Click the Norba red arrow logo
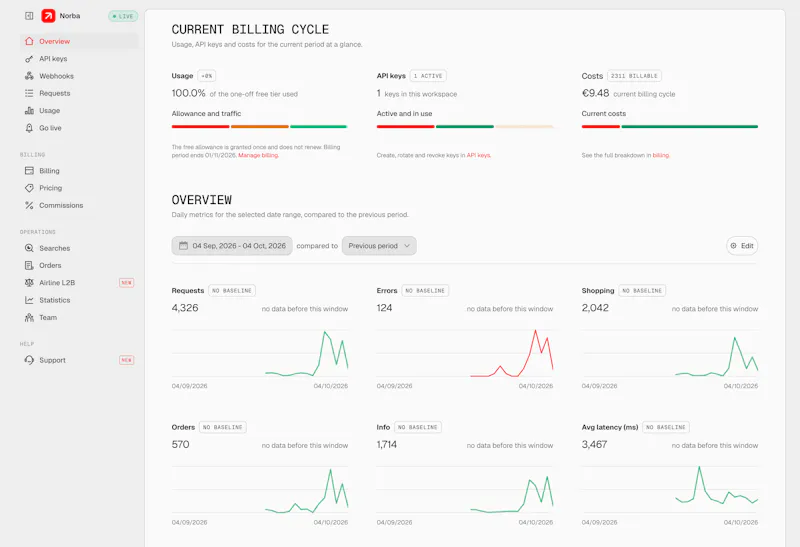This screenshot has width=800, height=547. tap(48, 16)
